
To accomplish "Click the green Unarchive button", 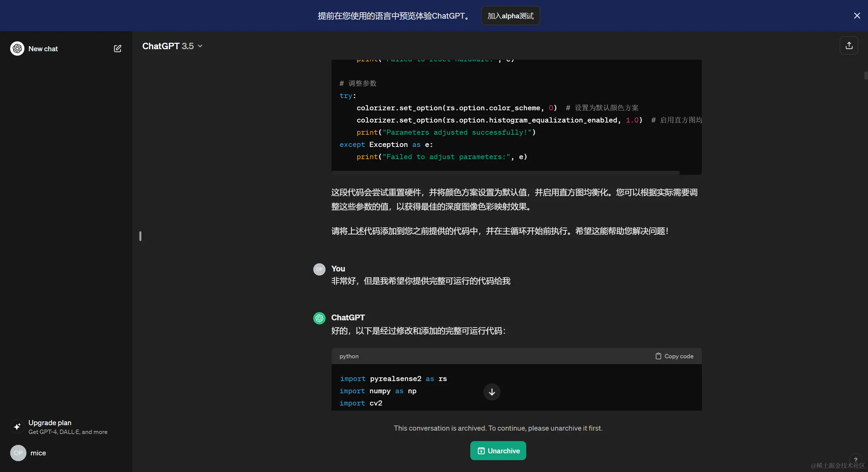I will pos(498,451).
